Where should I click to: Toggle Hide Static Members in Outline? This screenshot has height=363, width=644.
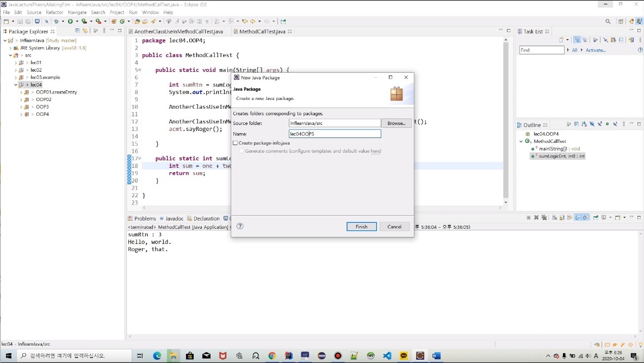coord(599,124)
